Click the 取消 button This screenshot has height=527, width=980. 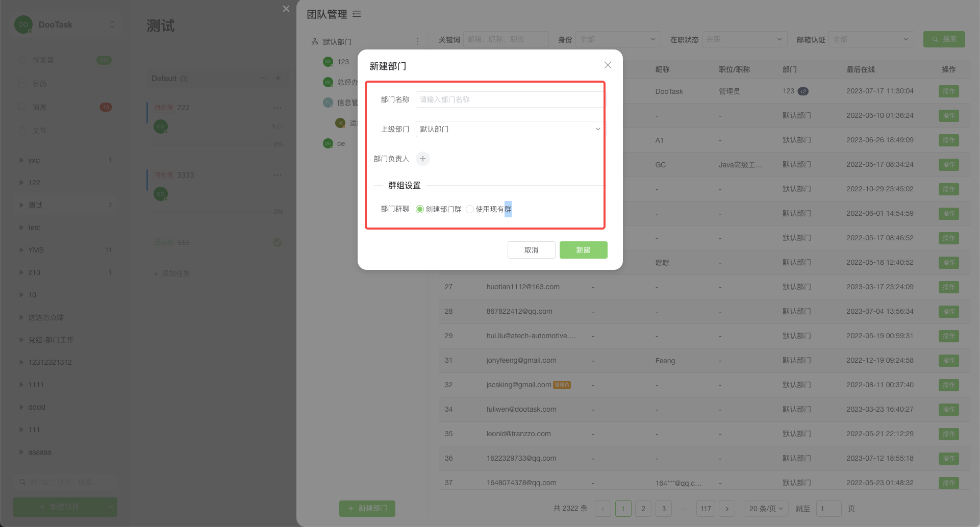tap(531, 250)
